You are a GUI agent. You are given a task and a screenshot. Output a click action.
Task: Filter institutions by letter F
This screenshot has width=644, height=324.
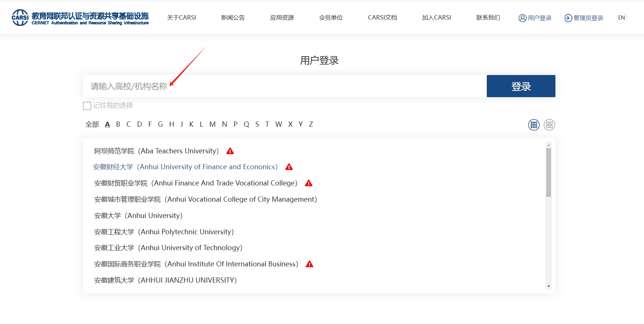point(150,125)
